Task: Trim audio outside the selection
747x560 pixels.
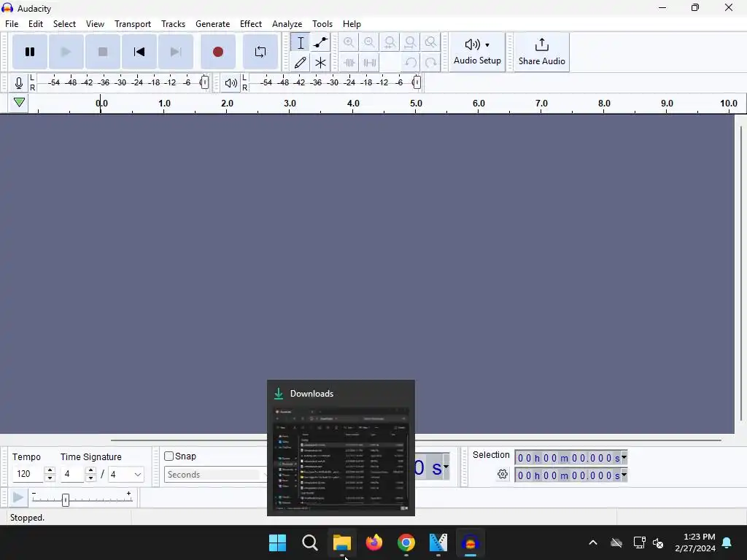Action: (349, 63)
